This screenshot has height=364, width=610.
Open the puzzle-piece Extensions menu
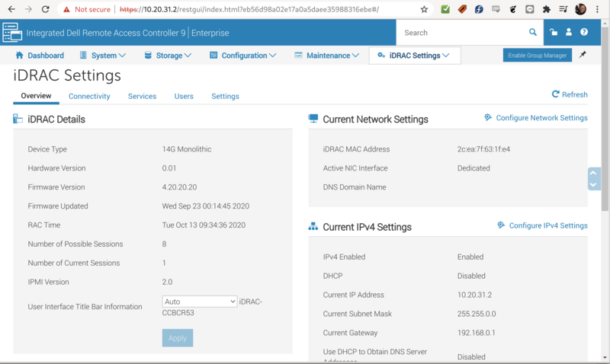pos(547,9)
